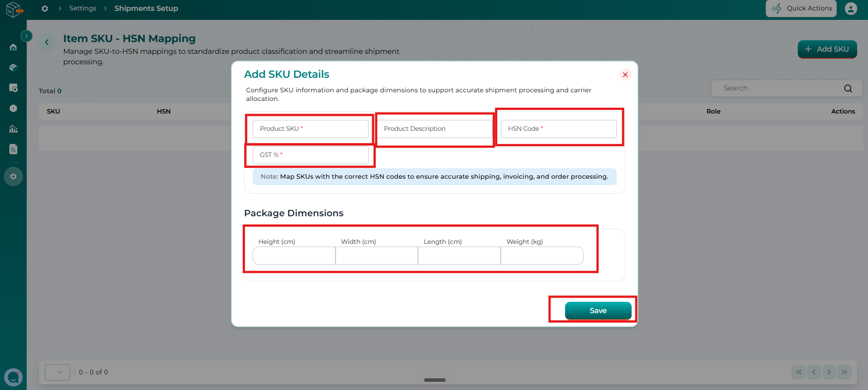Click the GST % field
Image resolution: width=868 pixels, height=390 pixels.
pos(311,155)
